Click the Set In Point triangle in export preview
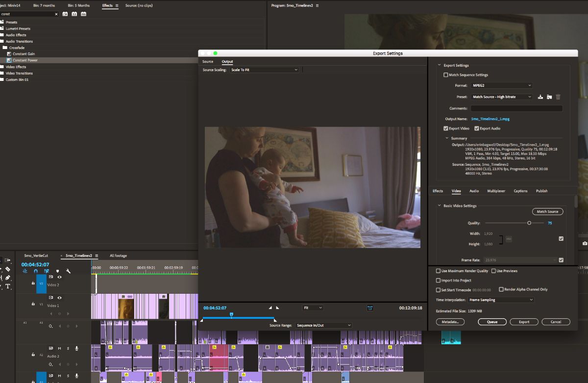 pos(270,307)
